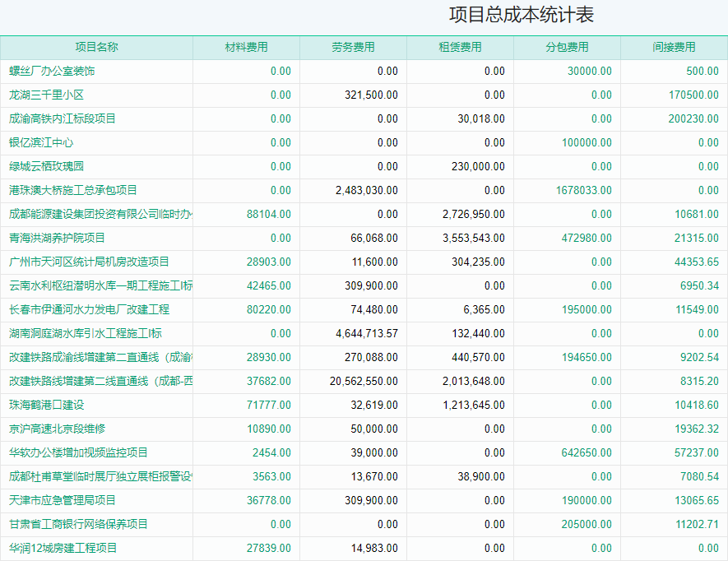728x561 pixels.
Task: Select indirect cost value 11202.71
Action: point(697,524)
